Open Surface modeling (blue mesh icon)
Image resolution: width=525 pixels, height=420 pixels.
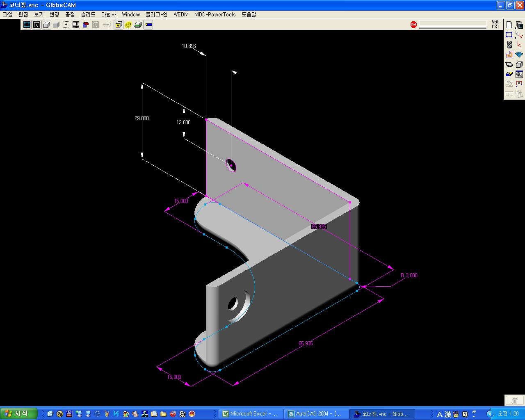(x=519, y=55)
